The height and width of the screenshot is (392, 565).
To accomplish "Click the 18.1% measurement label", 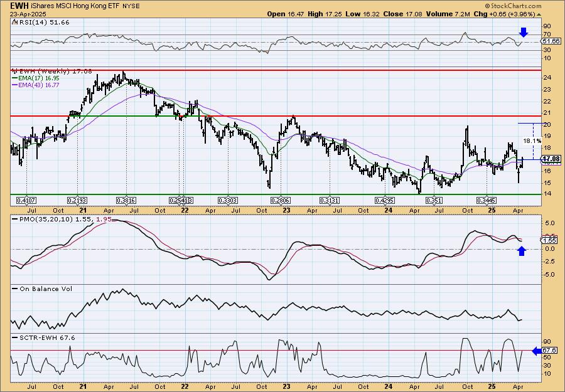I will 532,141.
